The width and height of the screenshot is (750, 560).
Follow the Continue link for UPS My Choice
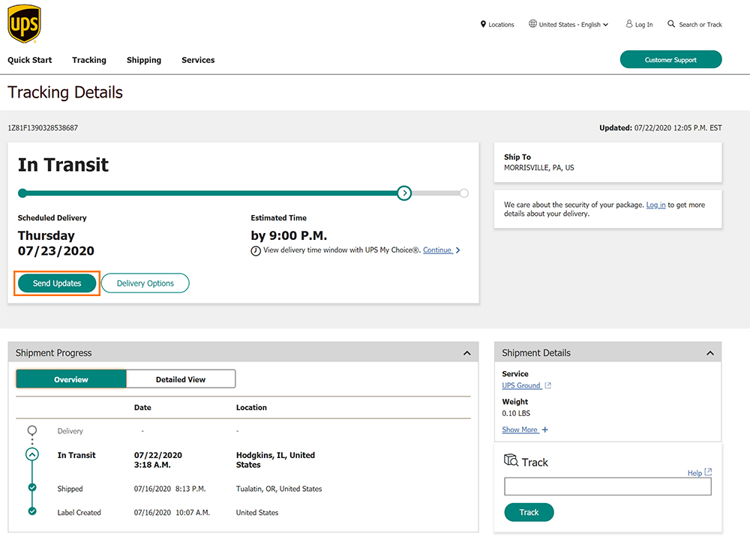tap(437, 250)
